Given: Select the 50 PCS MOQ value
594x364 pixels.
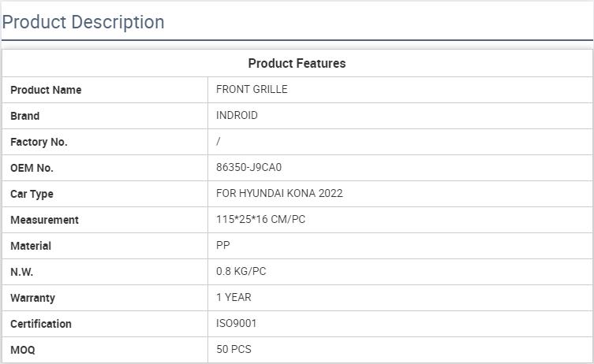Looking at the screenshot, I should pyautogui.click(x=233, y=349).
